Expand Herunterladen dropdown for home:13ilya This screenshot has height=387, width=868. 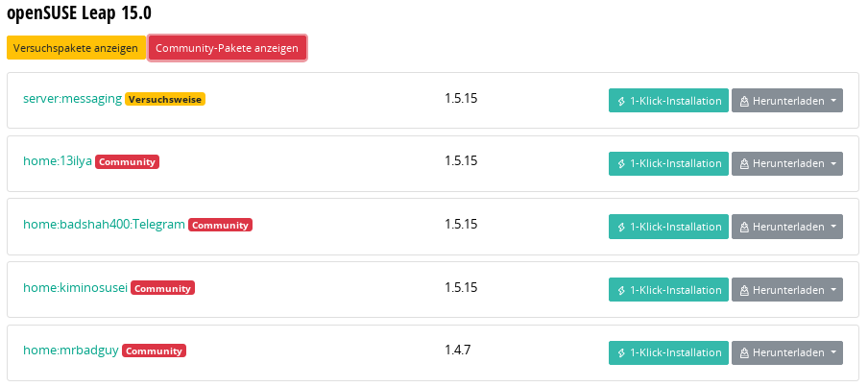(x=787, y=164)
